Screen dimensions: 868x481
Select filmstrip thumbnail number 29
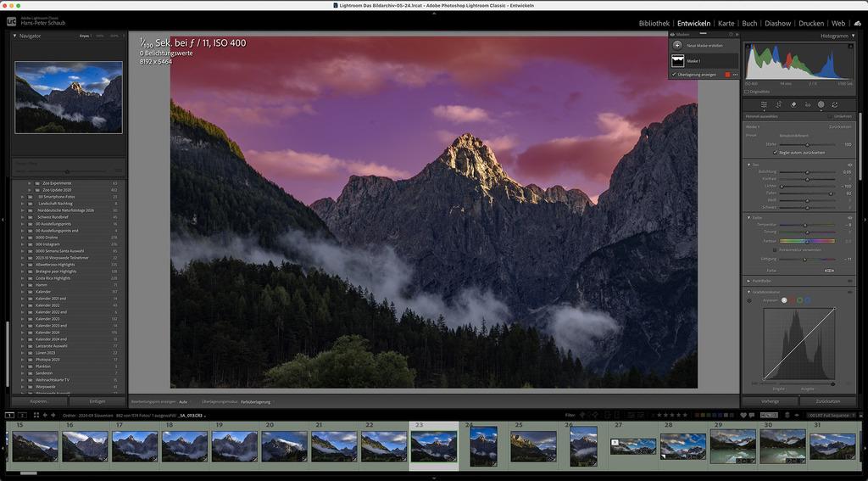(732, 445)
